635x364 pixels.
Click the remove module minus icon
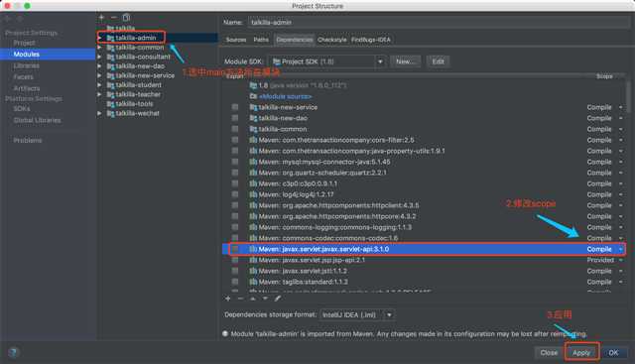click(x=114, y=18)
